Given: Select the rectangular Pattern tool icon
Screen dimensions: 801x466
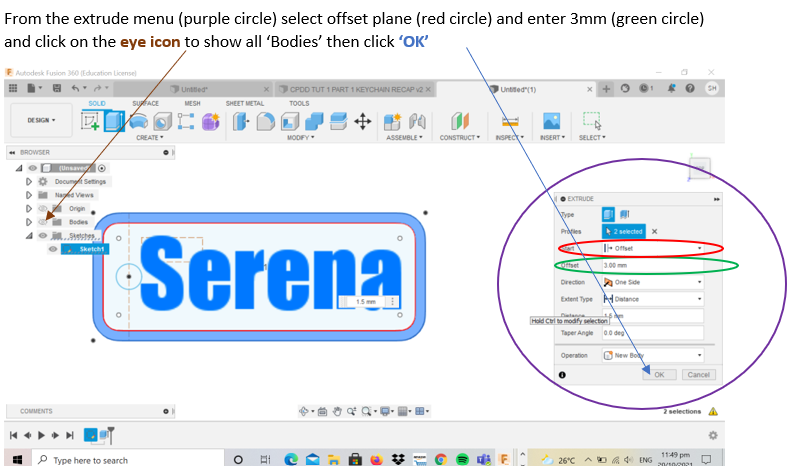Looking at the screenshot, I should tap(186, 122).
